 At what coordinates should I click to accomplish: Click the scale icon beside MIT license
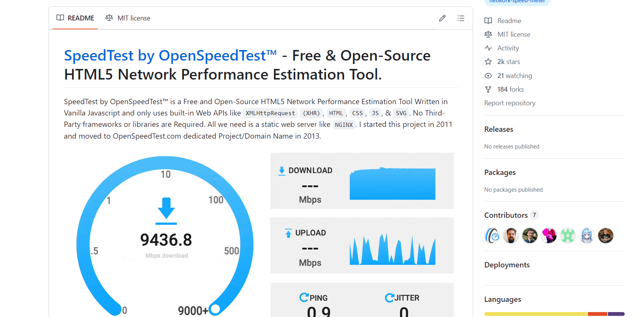488,34
